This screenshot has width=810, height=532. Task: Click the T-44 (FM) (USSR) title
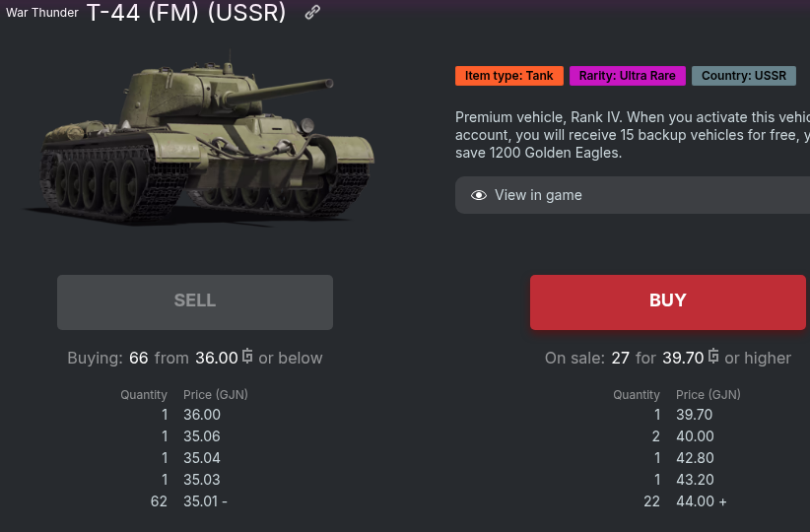186,13
